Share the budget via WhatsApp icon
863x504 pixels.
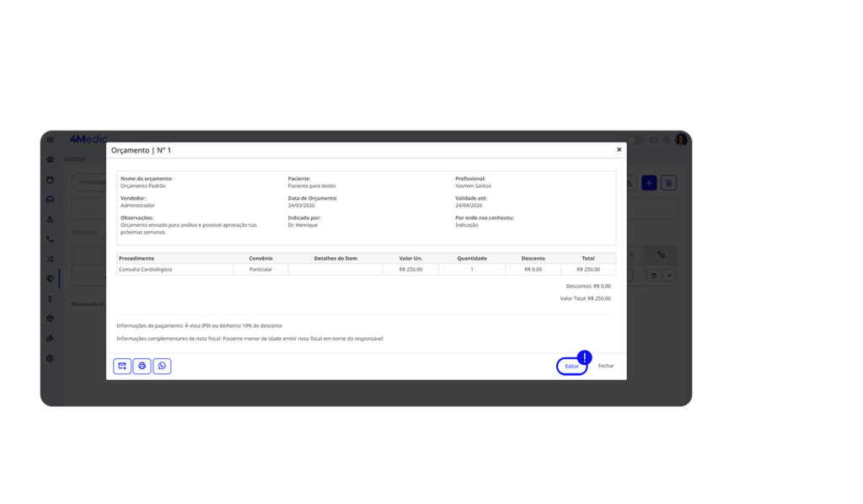point(162,366)
